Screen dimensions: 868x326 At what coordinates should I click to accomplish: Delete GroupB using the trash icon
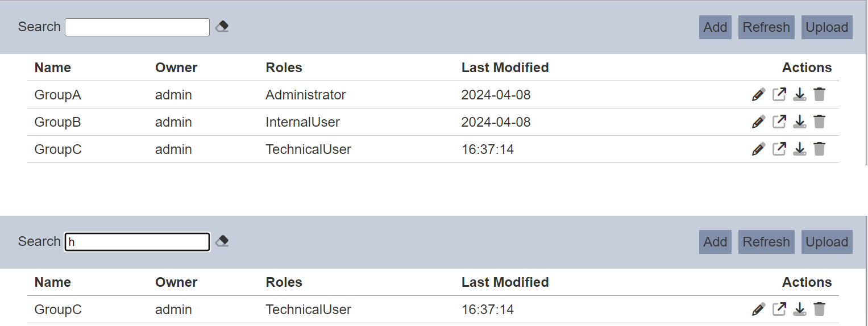point(819,122)
